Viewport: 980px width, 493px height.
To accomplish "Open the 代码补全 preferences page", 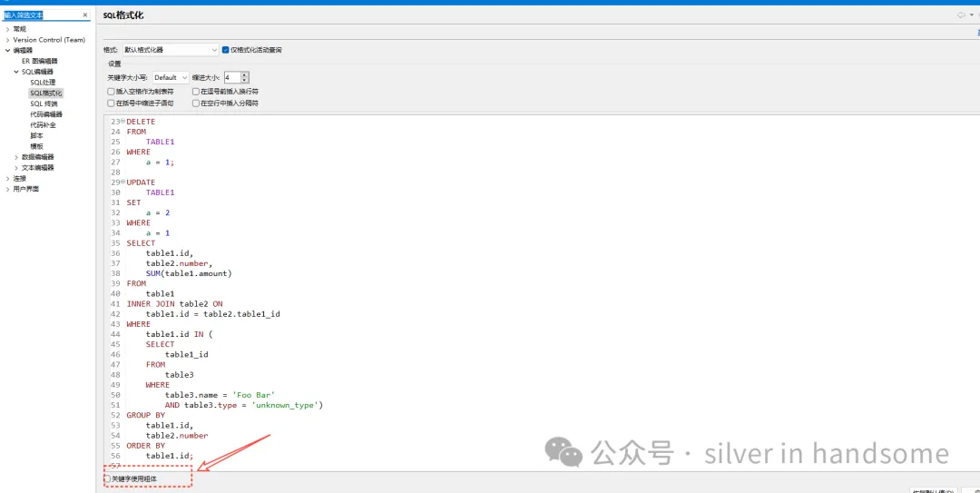I will (x=43, y=125).
